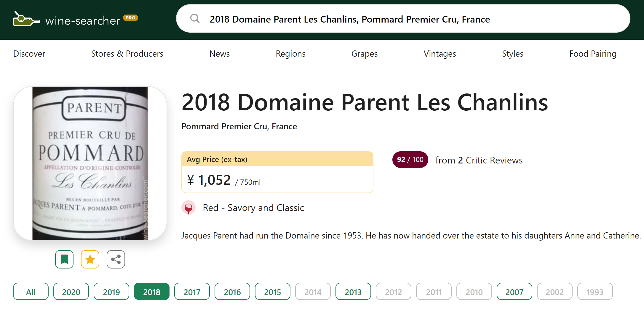Click the red wine glass style icon
644x313 pixels.
pyautogui.click(x=188, y=208)
